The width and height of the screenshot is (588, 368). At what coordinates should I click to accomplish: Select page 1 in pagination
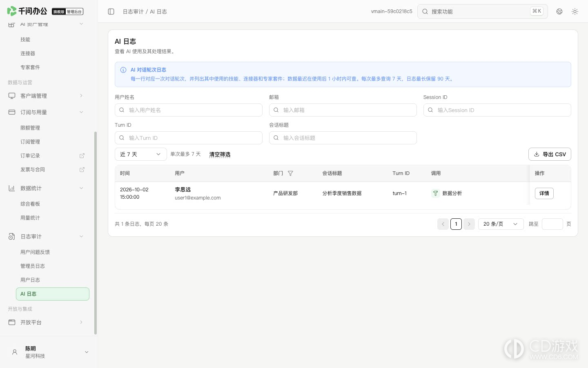(456, 224)
